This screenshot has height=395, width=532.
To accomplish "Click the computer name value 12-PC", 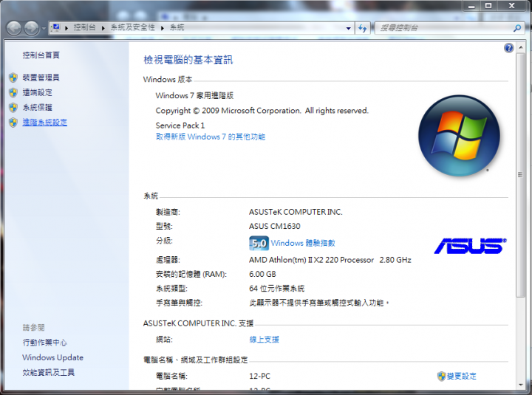I will 259,376.
